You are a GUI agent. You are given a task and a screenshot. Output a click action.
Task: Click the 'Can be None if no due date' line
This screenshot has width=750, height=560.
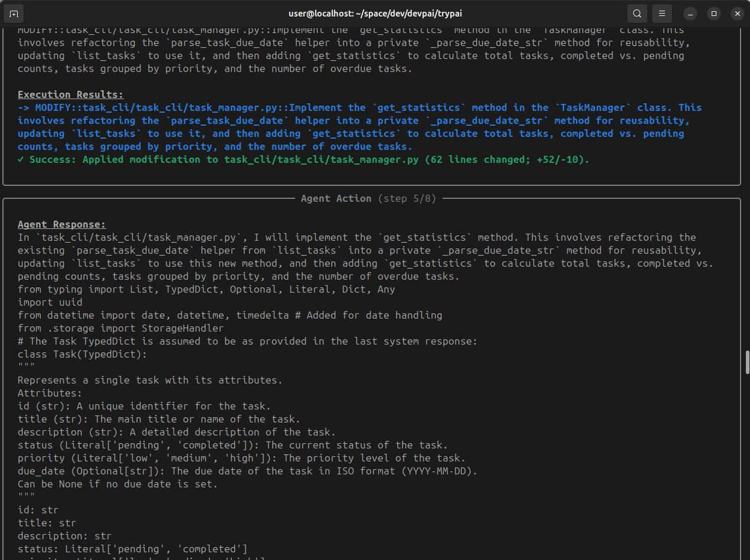pyautogui.click(x=117, y=484)
